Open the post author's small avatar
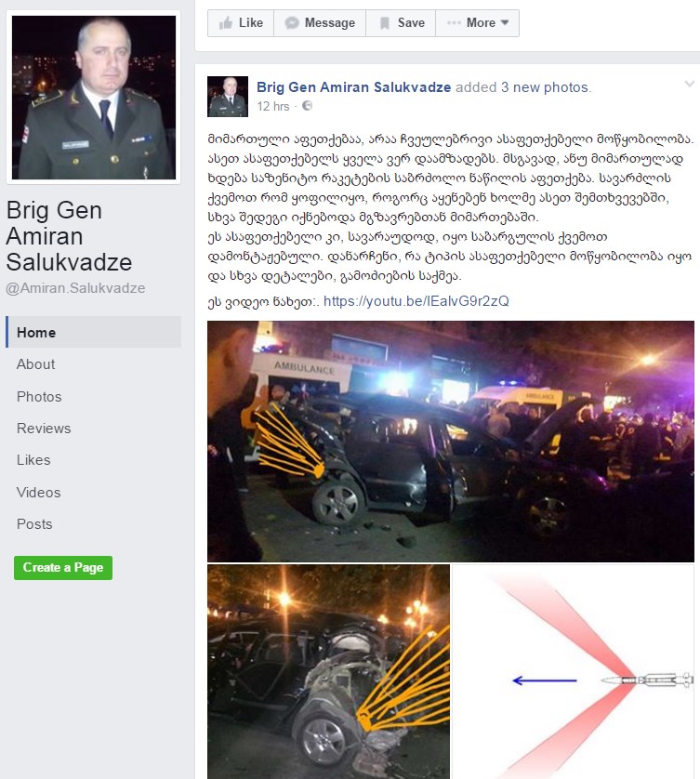 [228, 97]
